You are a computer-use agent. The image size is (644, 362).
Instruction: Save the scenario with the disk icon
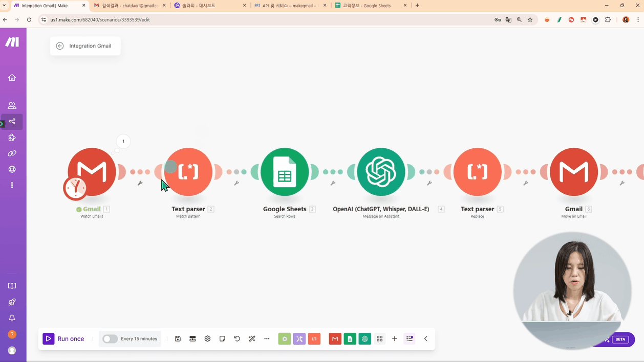tap(178, 338)
